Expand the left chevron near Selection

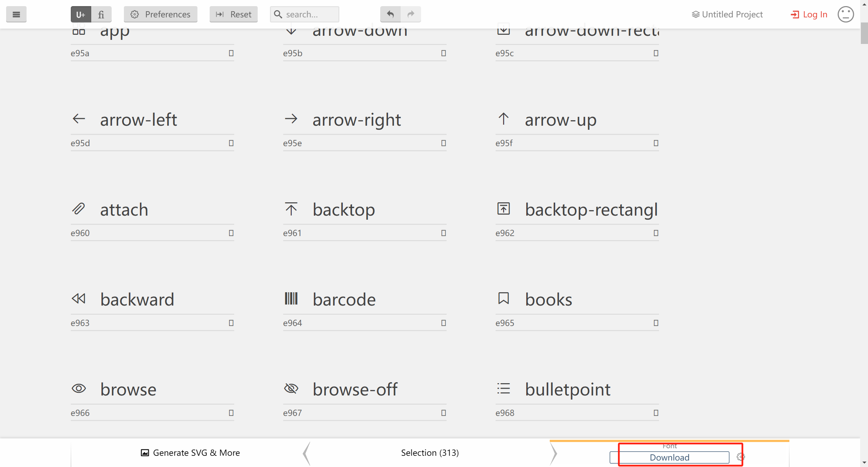pos(307,453)
